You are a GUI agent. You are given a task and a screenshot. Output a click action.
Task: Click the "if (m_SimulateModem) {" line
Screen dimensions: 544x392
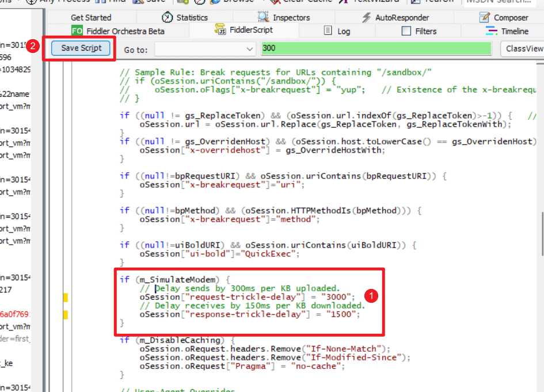click(175, 280)
